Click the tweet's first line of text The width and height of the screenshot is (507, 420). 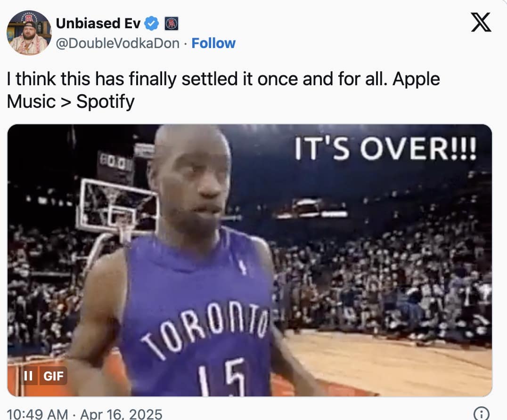(x=223, y=79)
